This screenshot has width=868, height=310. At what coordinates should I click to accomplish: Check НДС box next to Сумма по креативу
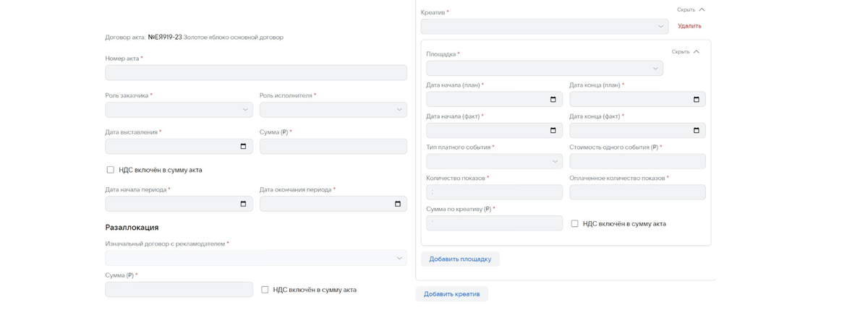click(575, 224)
